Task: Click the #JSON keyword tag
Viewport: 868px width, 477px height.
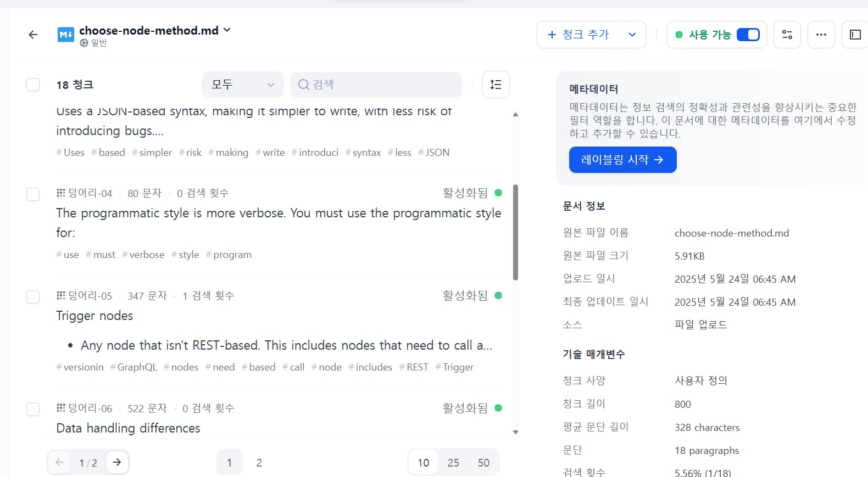Action: (433, 153)
